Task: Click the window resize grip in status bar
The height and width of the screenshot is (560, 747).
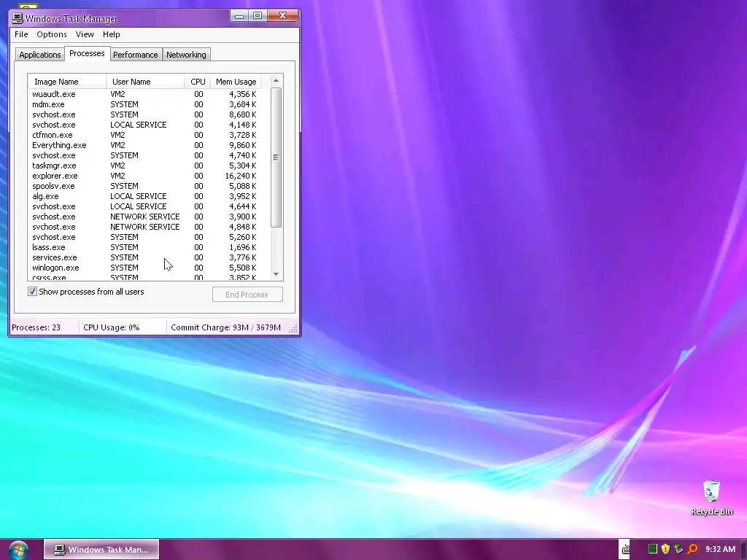Action: [x=293, y=329]
